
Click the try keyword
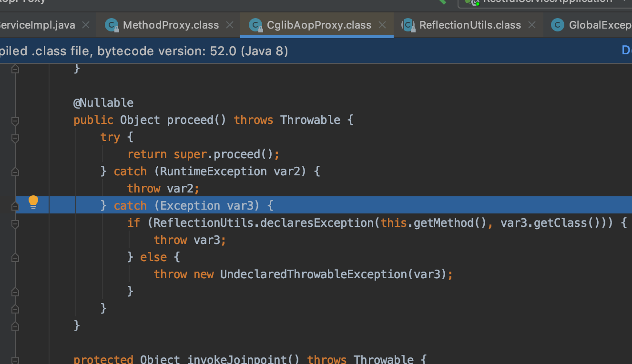tap(110, 137)
